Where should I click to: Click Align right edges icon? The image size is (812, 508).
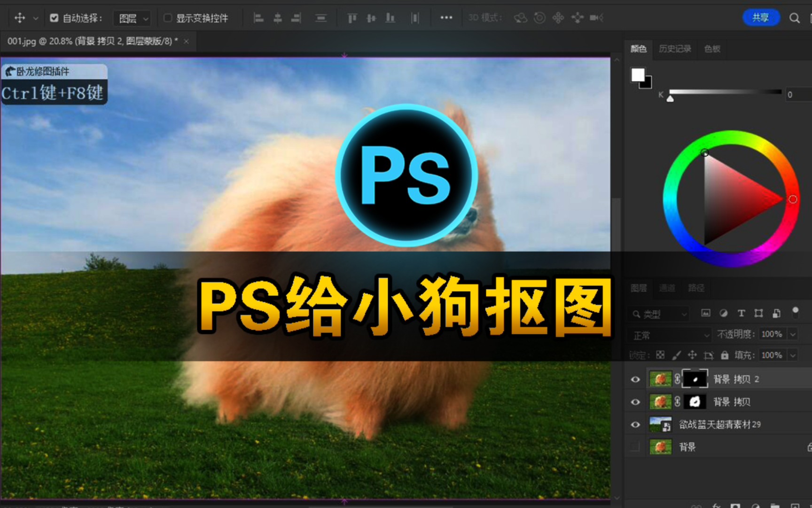296,18
